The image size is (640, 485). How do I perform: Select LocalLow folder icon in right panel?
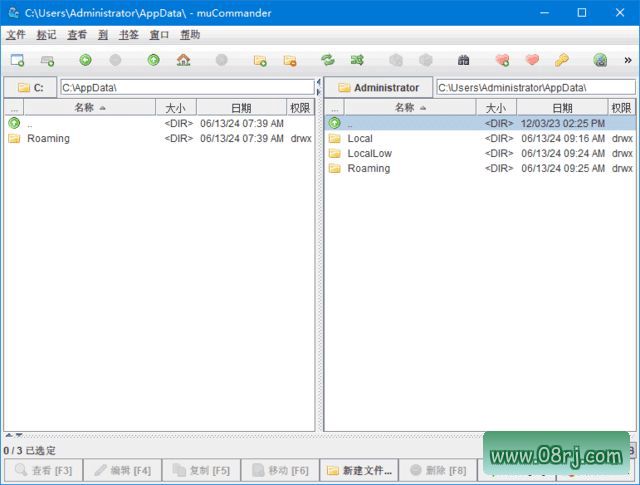click(335, 153)
